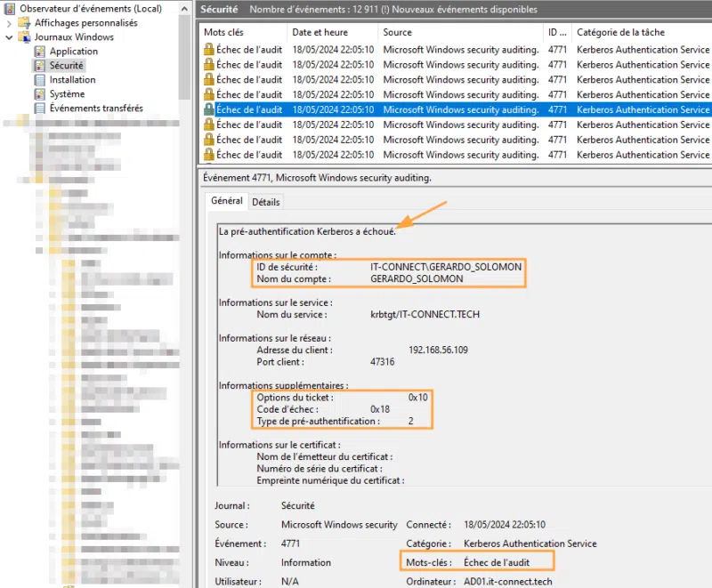Image resolution: width=712 pixels, height=588 pixels.
Task: Click the padlock icon on the highlighted event row
Action: (208, 109)
